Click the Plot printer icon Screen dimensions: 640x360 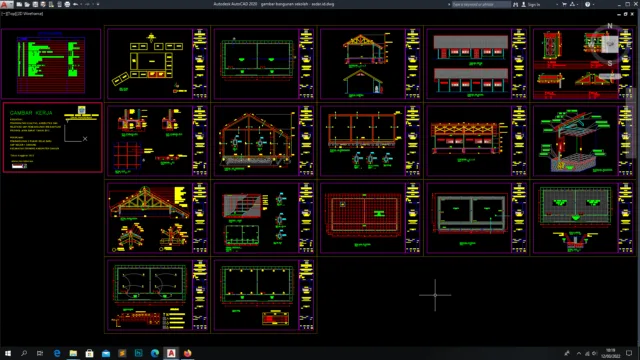pyautogui.click(x=67, y=4)
